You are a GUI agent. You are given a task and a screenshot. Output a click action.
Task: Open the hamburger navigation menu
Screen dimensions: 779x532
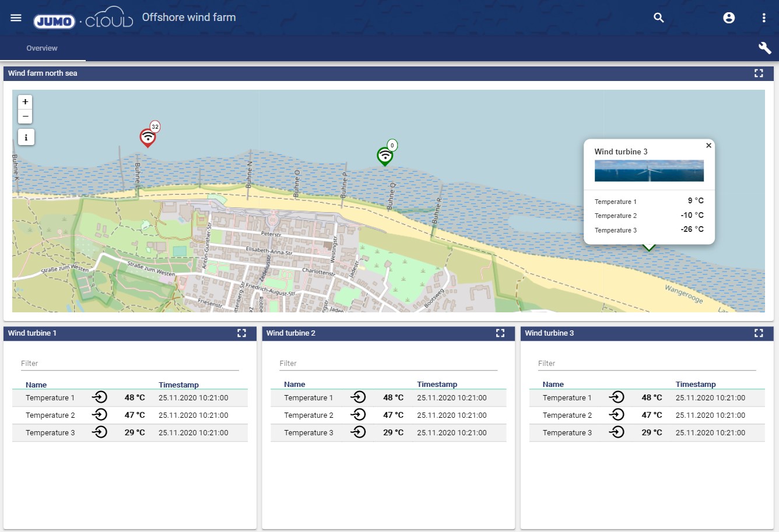coord(16,17)
